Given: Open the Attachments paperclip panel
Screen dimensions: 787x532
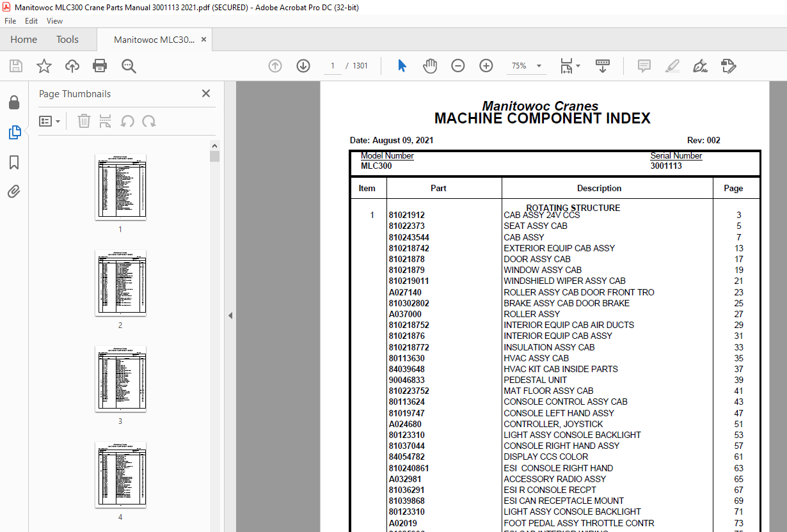Looking at the screenshot, I should click(x=14, y=192).
